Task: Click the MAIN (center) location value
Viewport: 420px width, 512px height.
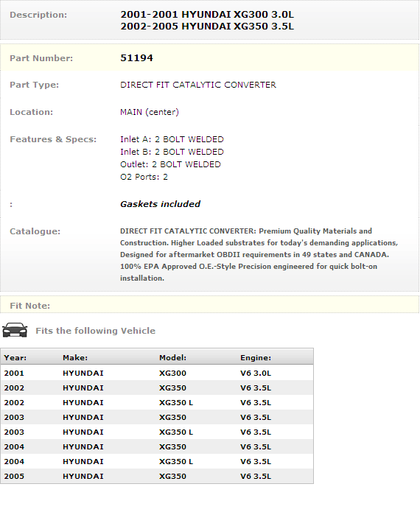Action: pyautogui.click(x=150, y=112)
